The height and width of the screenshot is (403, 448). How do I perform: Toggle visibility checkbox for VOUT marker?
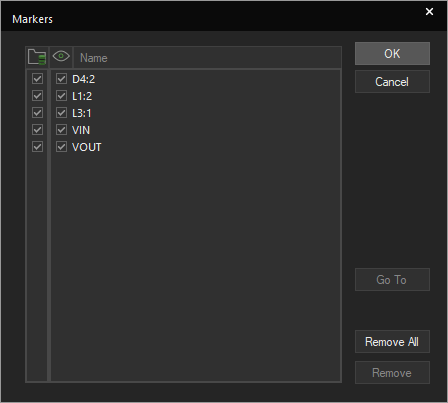[61, 147]
